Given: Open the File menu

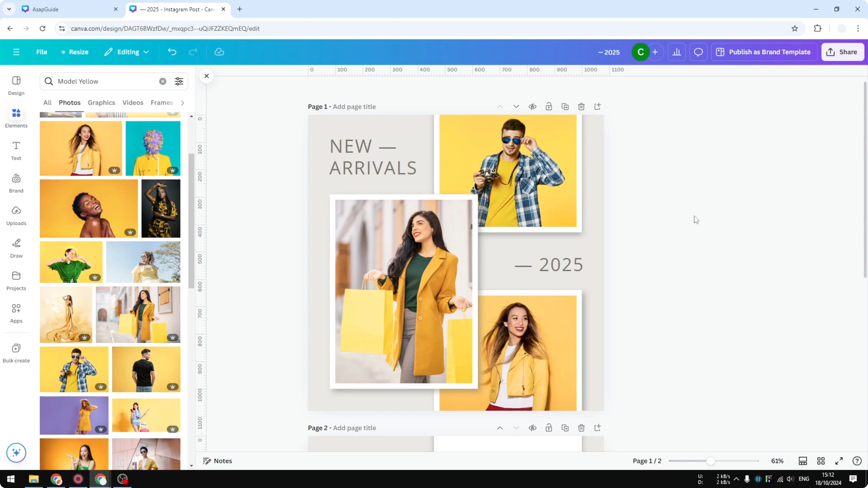Looking at the screenshot, I should coord(42,52).
